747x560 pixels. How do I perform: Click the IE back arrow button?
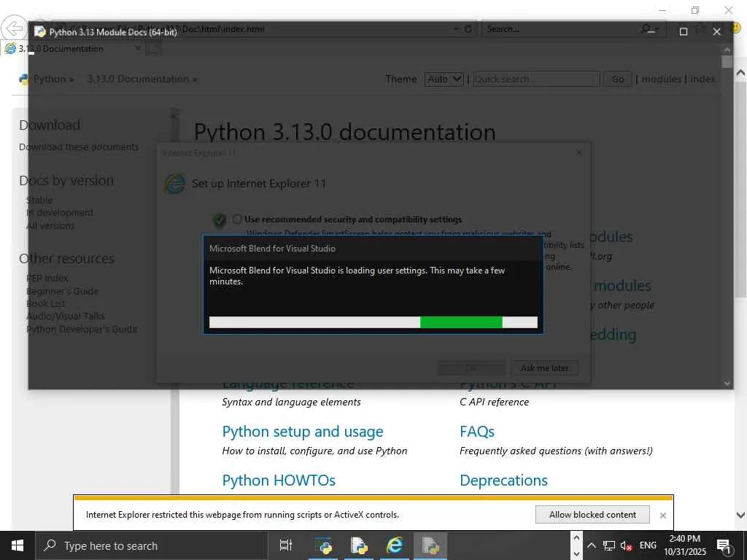(13, 28)
